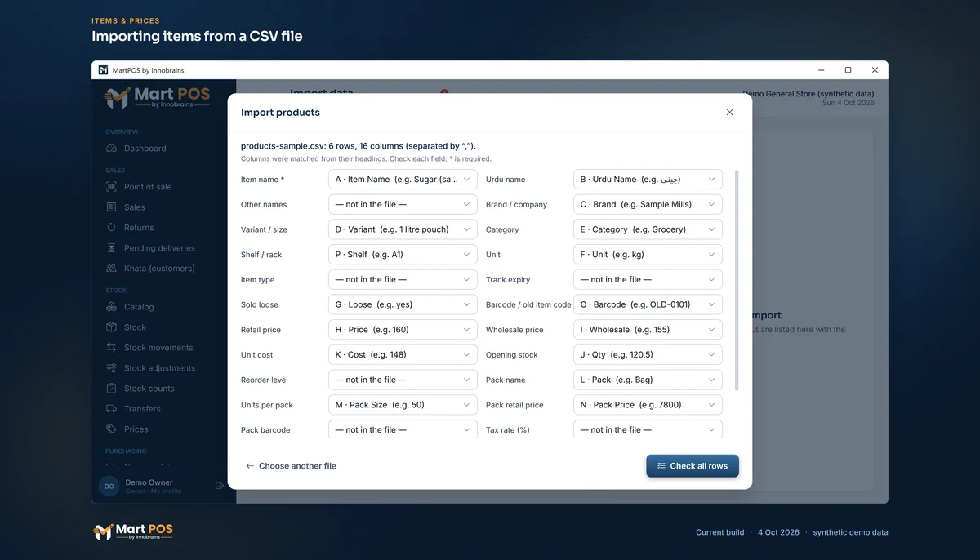Viewport: 980px width, 560px height.
Task: Open the Barcode / old item code dropdown
Action: 648,304
